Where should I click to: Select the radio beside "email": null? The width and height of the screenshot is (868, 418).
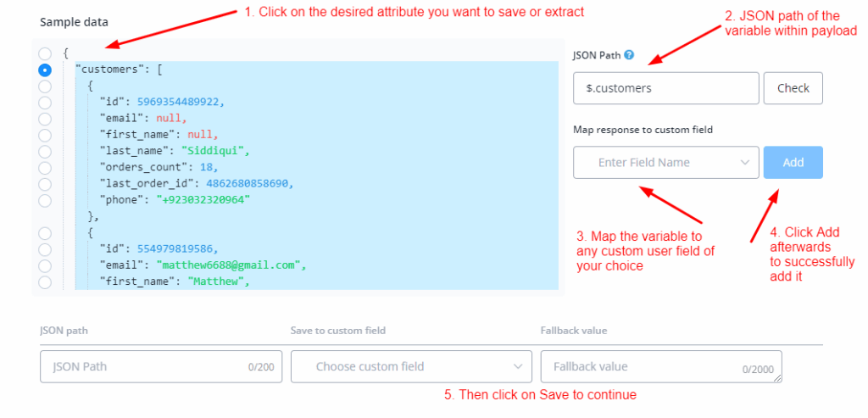(45, 119)
